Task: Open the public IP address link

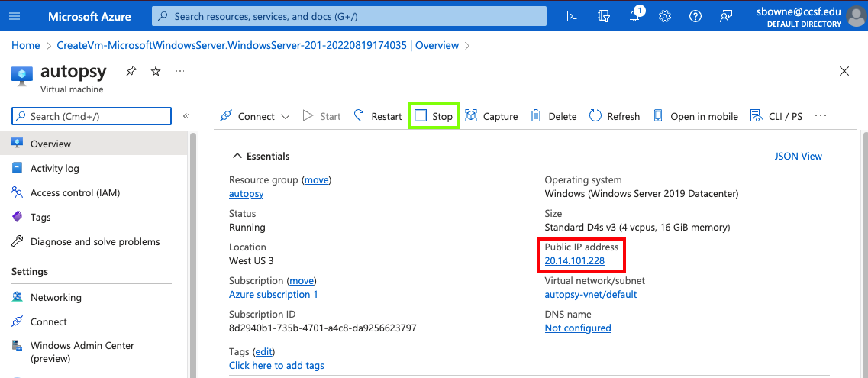Action: (x=574, y=261)
